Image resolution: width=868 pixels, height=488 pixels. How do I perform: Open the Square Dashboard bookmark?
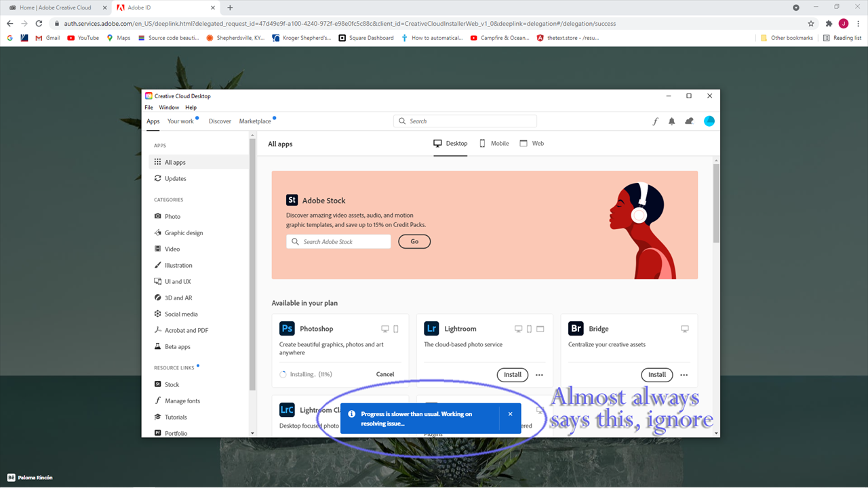[366, 38]
